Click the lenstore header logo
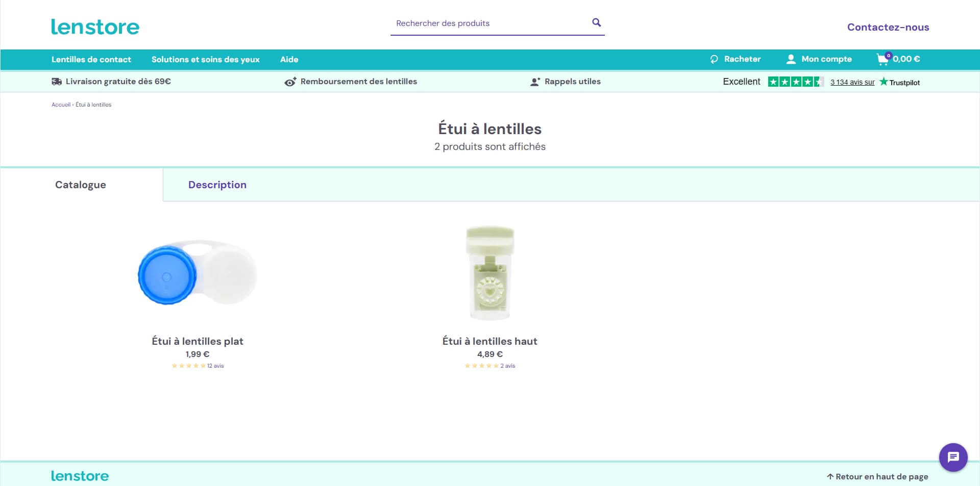980x486 pixels. 95,27
